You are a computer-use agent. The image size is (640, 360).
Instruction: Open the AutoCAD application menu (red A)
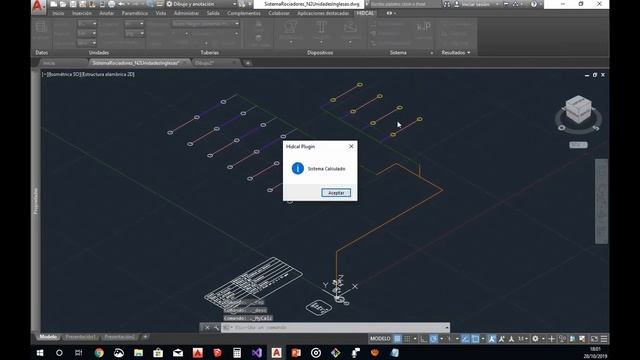[38, 7]
